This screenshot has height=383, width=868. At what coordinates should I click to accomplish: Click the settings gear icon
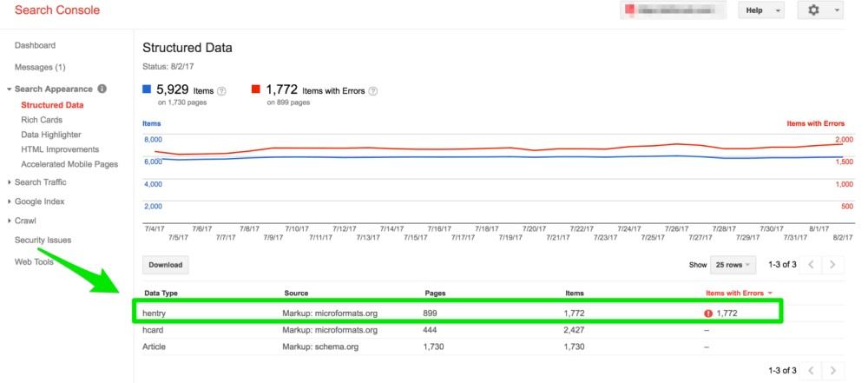(815, 10)
